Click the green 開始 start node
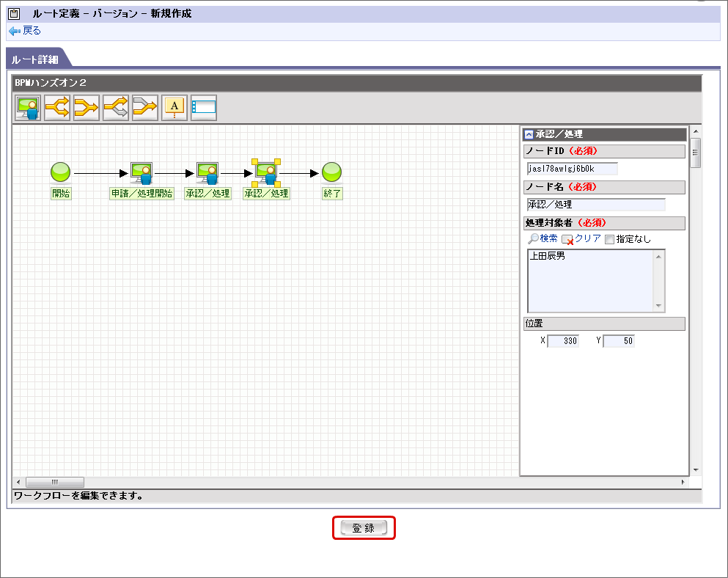 pos(60,172)
